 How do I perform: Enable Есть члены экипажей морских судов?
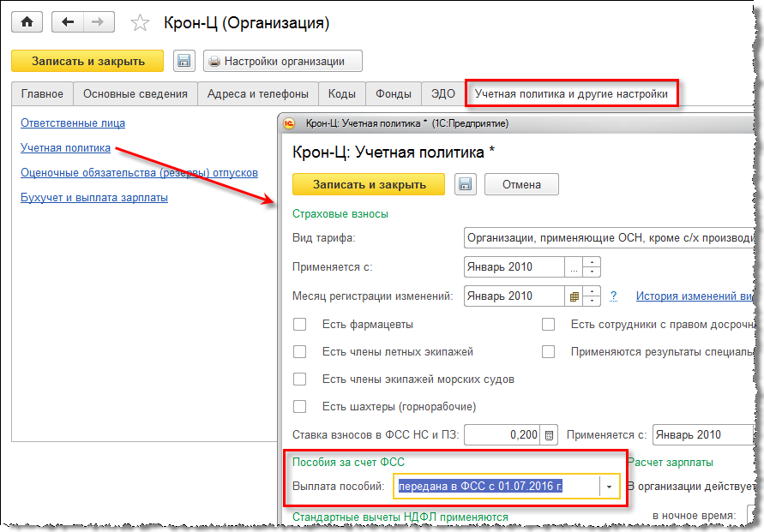299,380
